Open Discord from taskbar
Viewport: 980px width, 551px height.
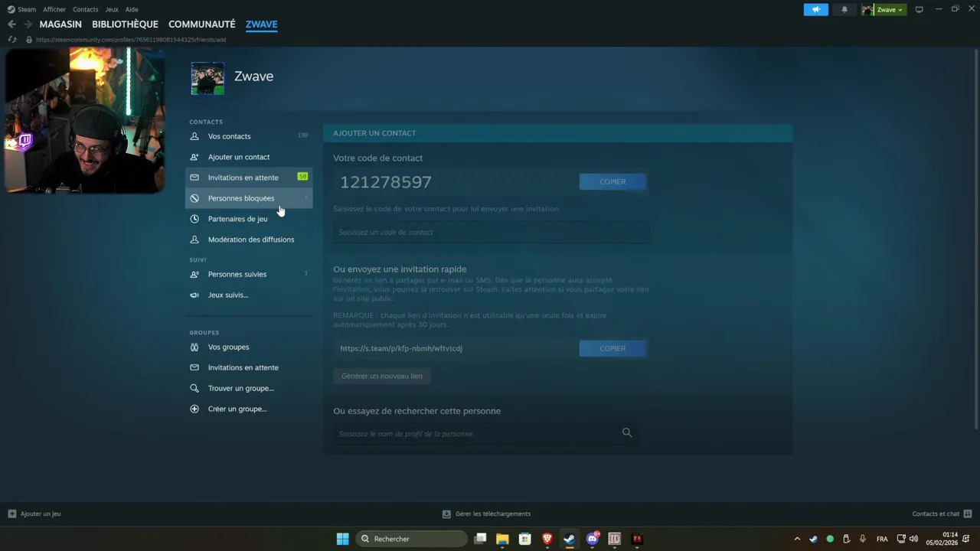[x=592, y=539]
